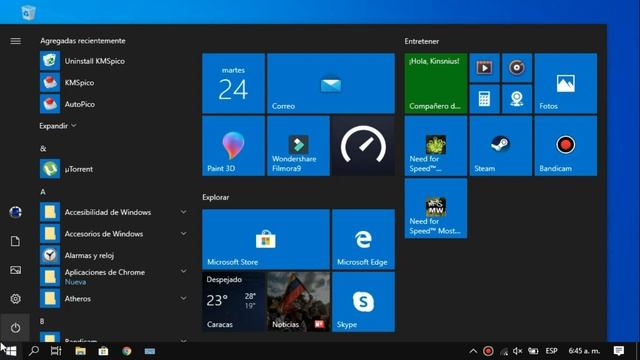This screenshot has width=640, height=360.
Task: Click Expandir to show more recent apps
Action: (58, 126)
